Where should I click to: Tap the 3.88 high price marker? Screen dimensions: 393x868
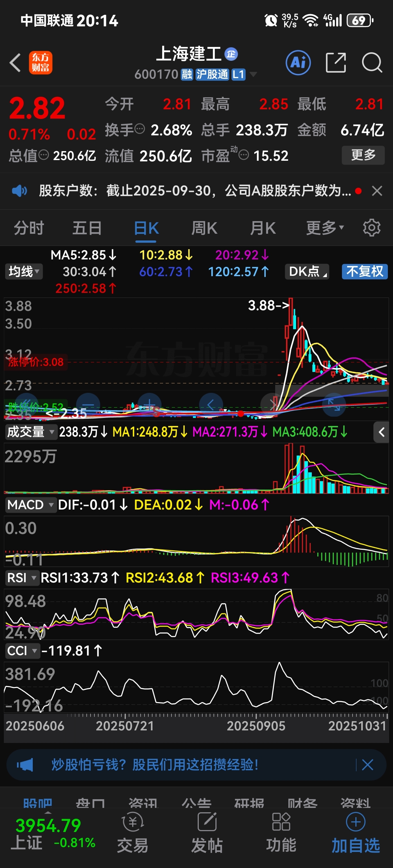[269, 306]
